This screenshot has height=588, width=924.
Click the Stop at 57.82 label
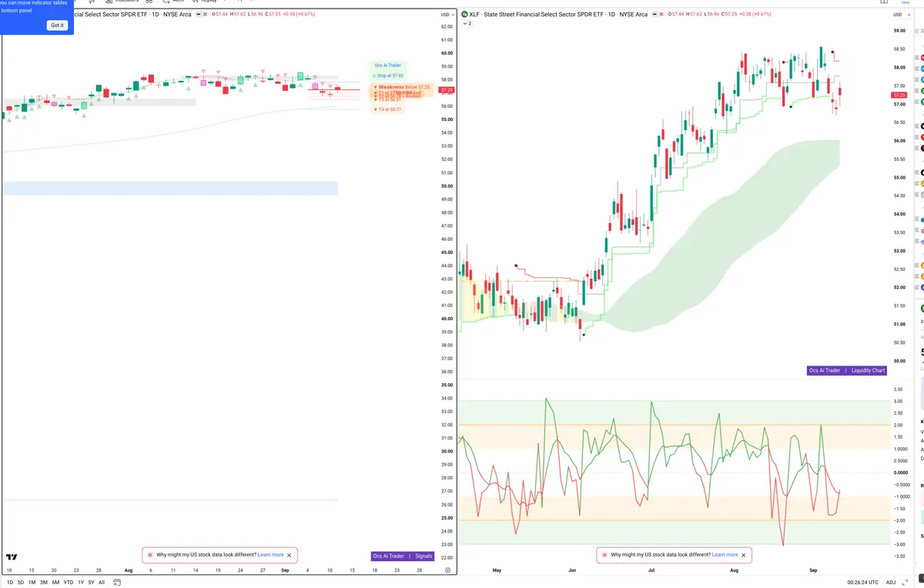point(388,75)
